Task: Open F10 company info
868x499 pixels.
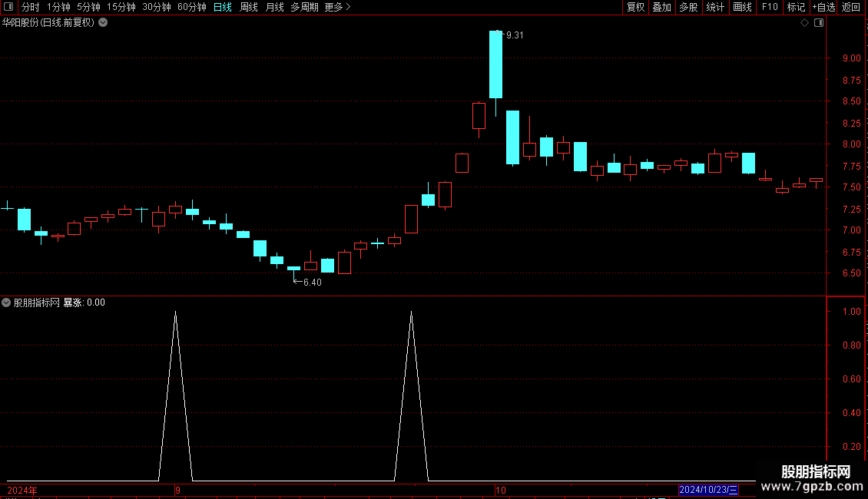Action: click(x=770, y=7)
